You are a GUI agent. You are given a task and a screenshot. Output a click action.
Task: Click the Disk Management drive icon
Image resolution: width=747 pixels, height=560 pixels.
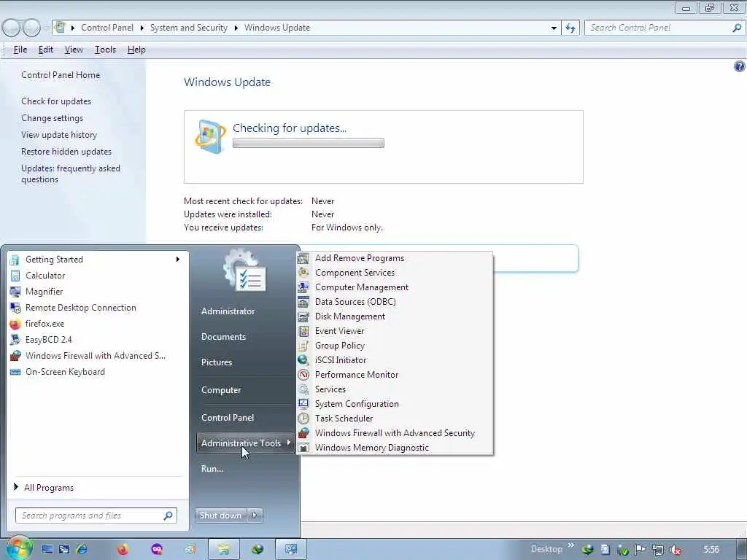303,316
